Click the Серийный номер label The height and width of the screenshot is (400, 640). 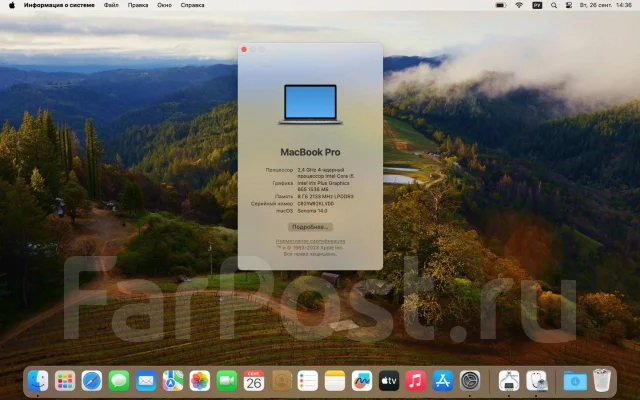tap(272, 204)
